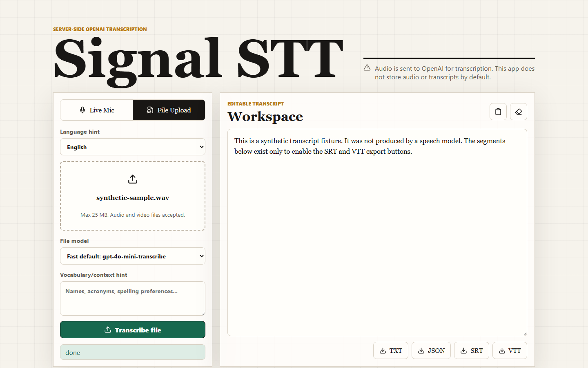Click the warning triangle beside the OpenAI notice

(367, 68)
